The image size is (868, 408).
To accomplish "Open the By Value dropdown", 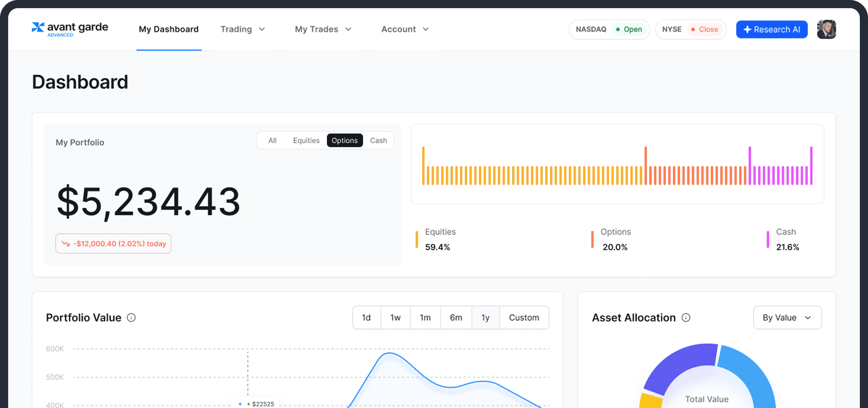I will coord(787,317).
